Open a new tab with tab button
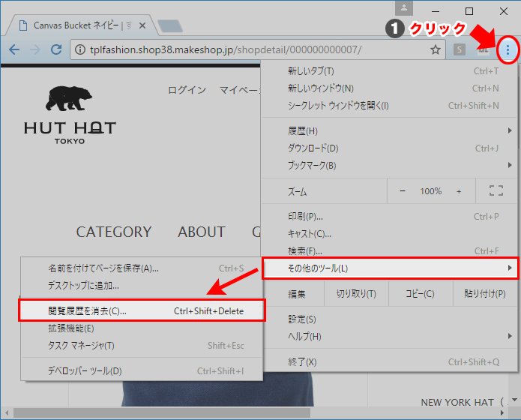This screenshot has height=420, width=521. click(x=170, y=26)
